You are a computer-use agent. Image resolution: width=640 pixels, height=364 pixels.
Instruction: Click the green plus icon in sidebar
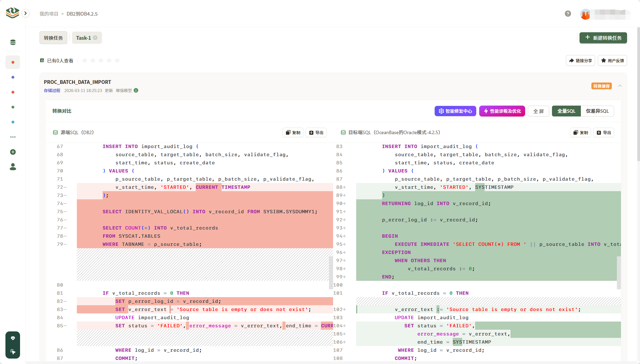click(x=13, y=152)
